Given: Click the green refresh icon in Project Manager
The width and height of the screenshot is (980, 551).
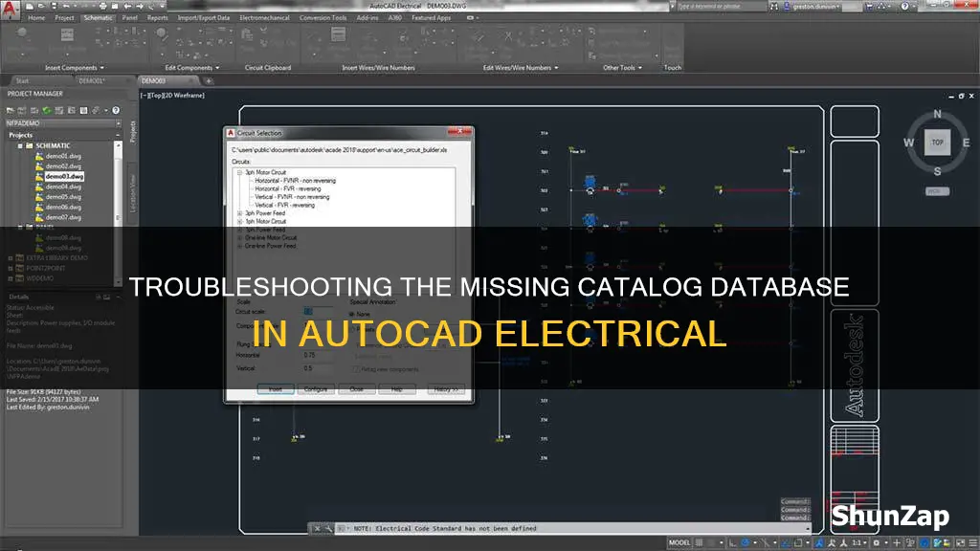Looking at the screenshot, I should point(47,111).
